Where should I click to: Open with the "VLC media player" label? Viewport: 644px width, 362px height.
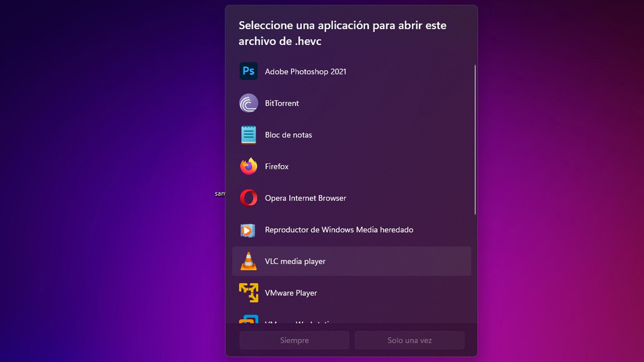pyautogui.click(x=295, y=261)
